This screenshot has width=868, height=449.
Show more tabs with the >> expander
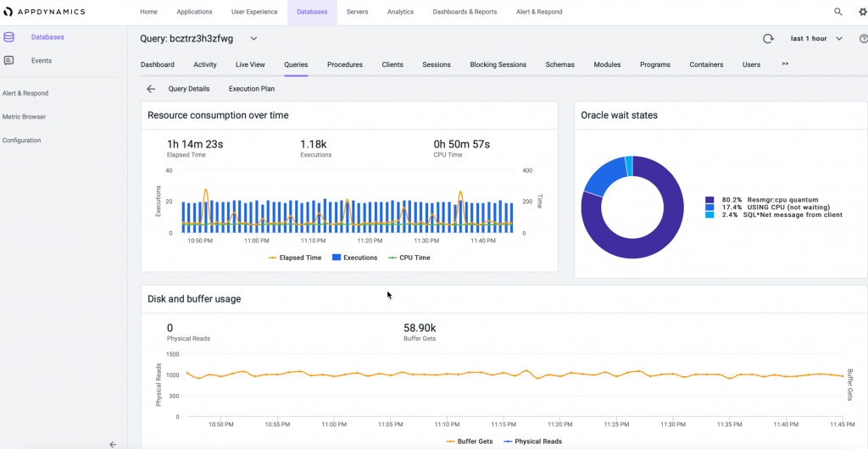pyautogui.click(x=785, y=64)
